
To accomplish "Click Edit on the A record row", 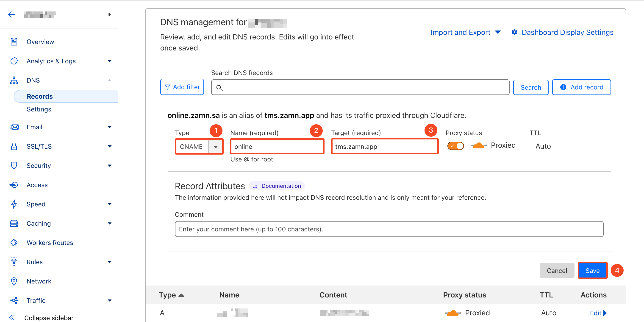I will 598,313.
